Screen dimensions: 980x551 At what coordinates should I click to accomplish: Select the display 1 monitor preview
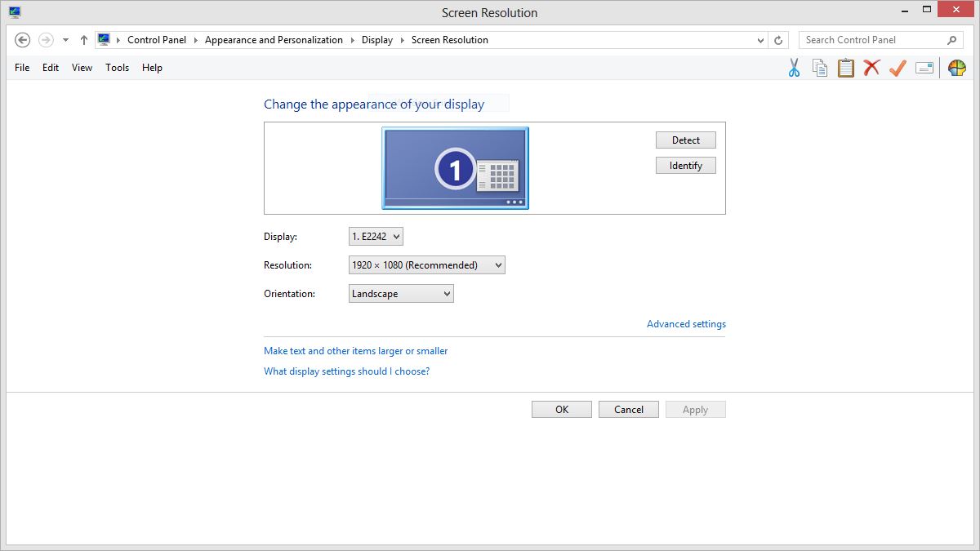coord(455,168)
